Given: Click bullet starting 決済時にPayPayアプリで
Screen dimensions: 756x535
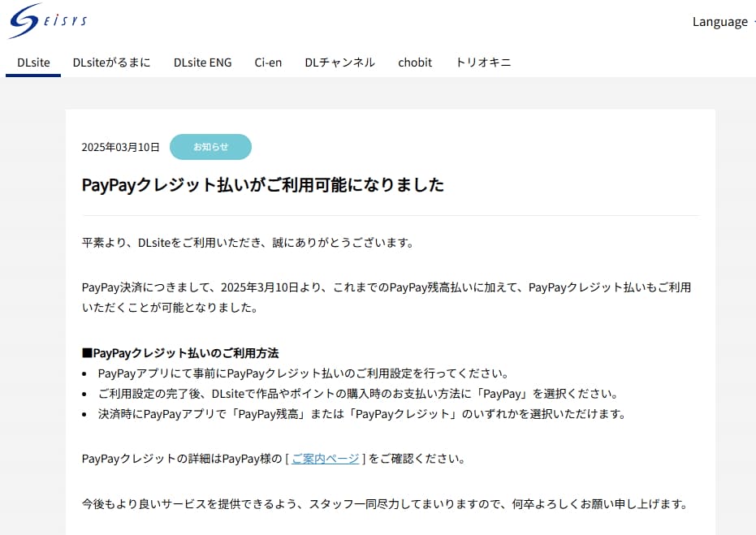Looking at the screenshot, I should point(362,414).
